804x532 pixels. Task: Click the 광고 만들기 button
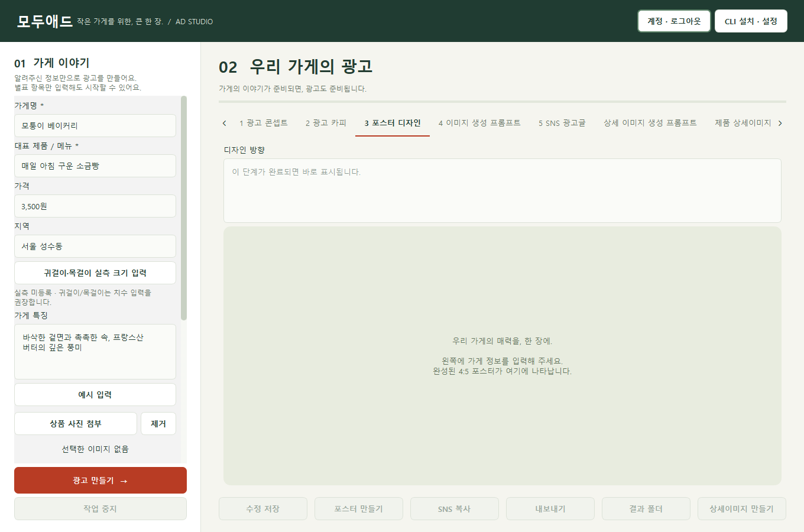click(100, 481)
